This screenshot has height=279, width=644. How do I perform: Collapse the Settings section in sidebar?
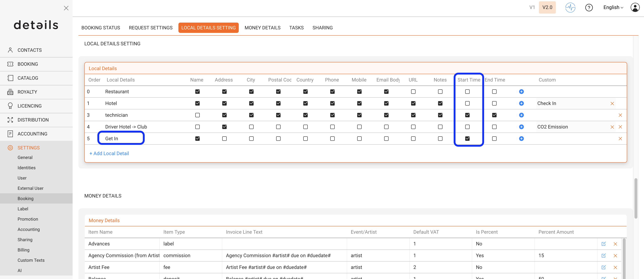pos(28,148)
